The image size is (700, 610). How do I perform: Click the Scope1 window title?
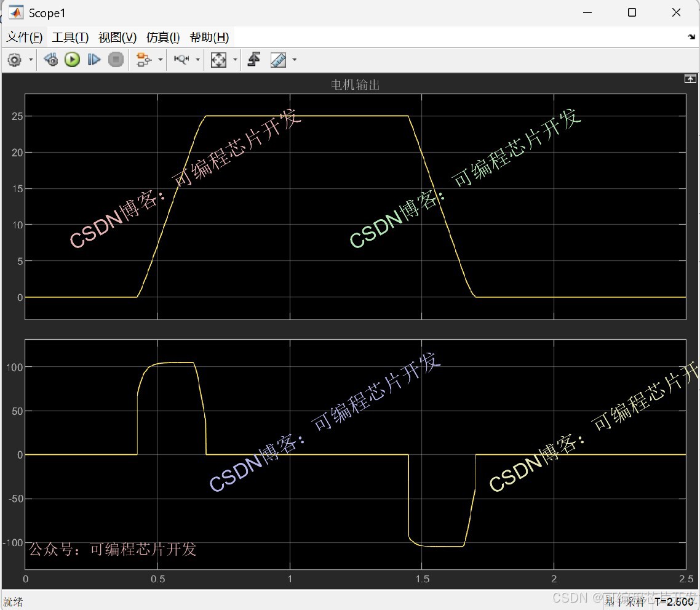pos(47,13)
